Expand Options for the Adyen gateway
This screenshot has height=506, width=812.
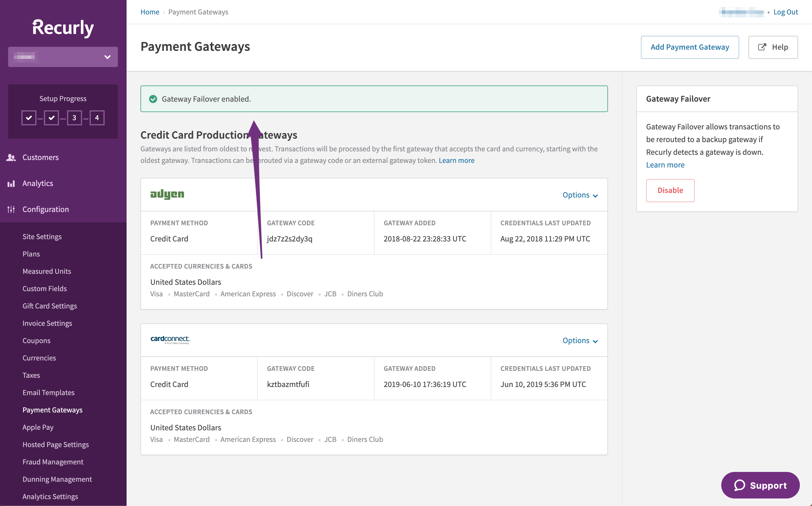tap(580, 195)
